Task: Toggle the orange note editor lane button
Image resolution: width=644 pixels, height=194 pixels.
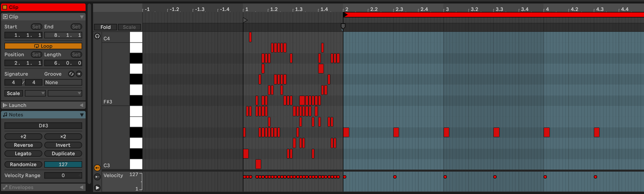Action: (x=97, y=168)
